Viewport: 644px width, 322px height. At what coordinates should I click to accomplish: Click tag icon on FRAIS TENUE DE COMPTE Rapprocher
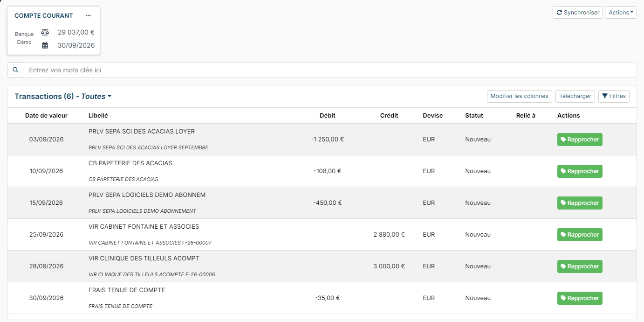563,298
